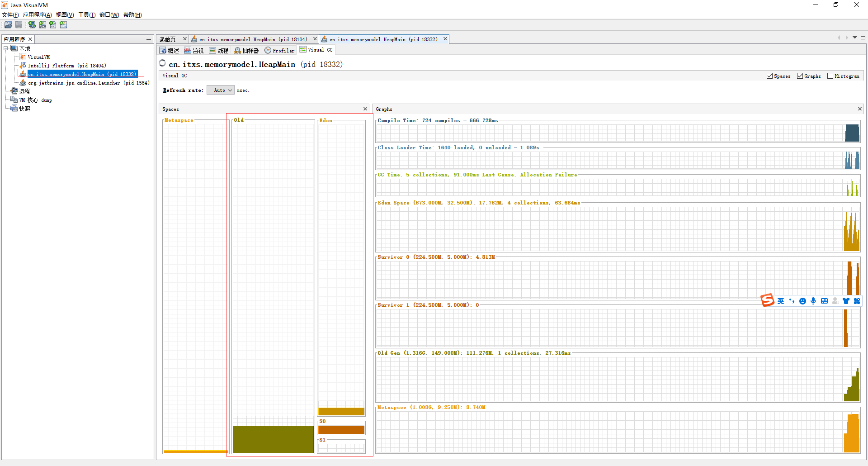Screen dimensions: 868x466
Task: Close the 起始页 tab
Action: coord(185,39)
